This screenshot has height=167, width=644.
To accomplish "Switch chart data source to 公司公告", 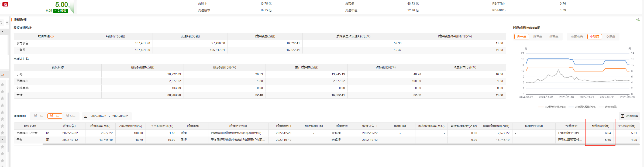I will [x=577, y=37].
